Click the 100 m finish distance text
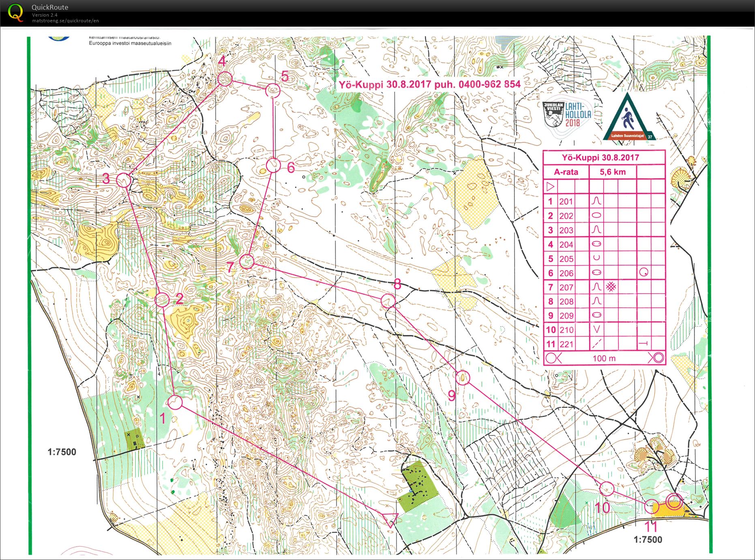755x560 pixels. [604, 358]
